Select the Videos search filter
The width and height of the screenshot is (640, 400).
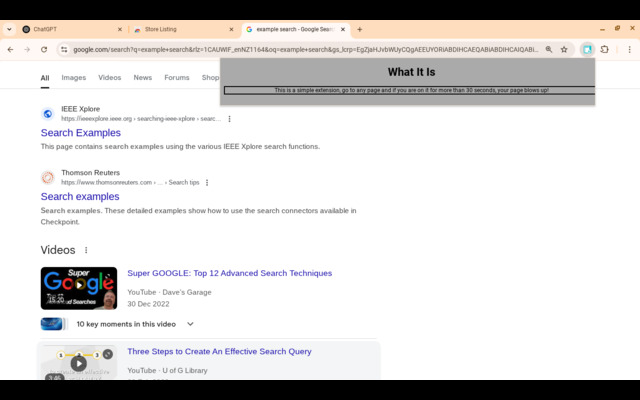pyautogui.click(x=109, y=78)
